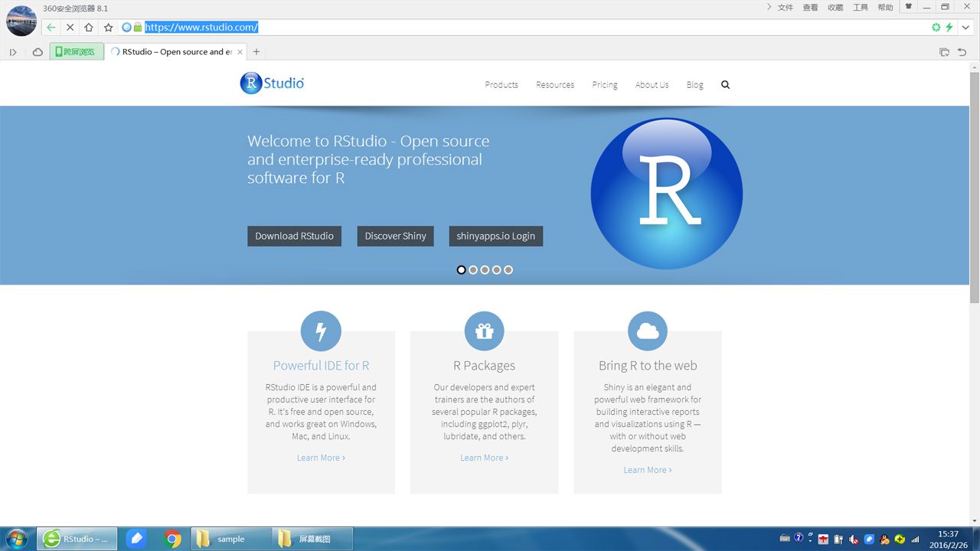Open a new tab with the plus button

click(256, 52)
